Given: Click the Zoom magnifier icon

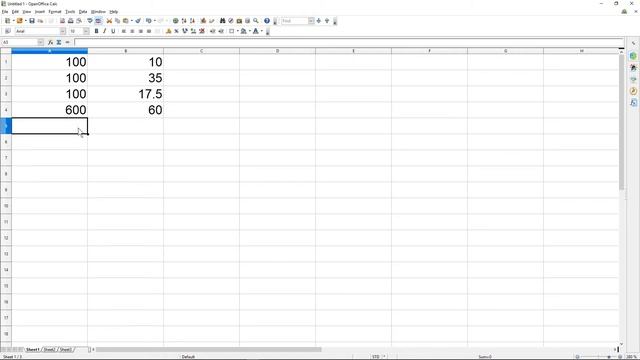Looking at the screenshot, I should (256, 21).
